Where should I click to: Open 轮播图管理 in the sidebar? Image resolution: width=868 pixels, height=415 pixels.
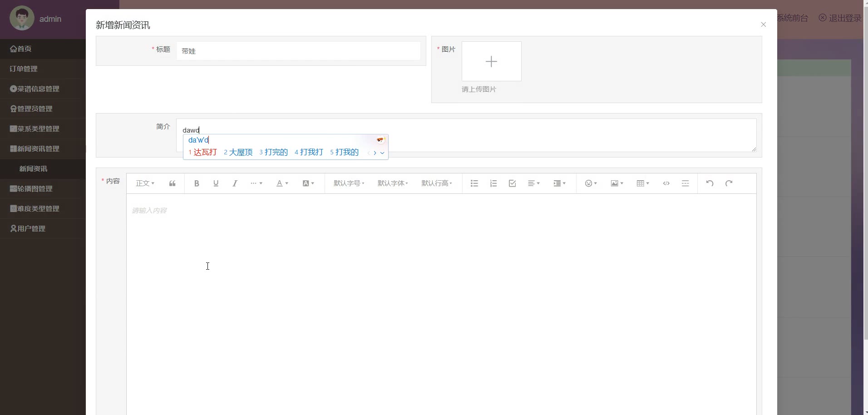43,188
